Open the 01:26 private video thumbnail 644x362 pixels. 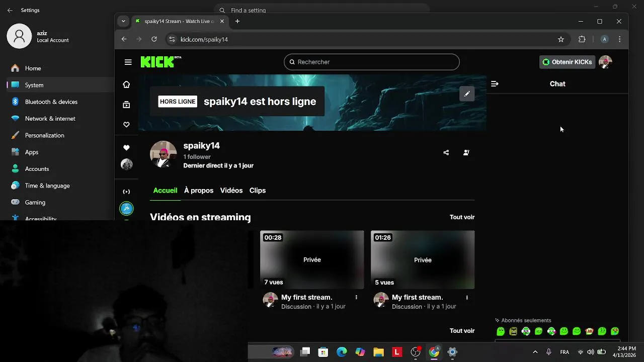point(423,260)
